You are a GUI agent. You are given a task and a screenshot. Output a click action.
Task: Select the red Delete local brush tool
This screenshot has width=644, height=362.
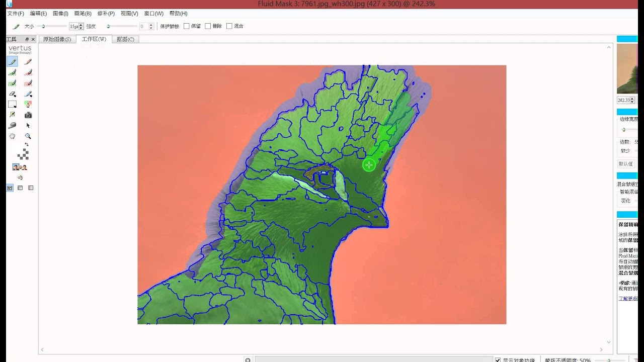point(28,72)
